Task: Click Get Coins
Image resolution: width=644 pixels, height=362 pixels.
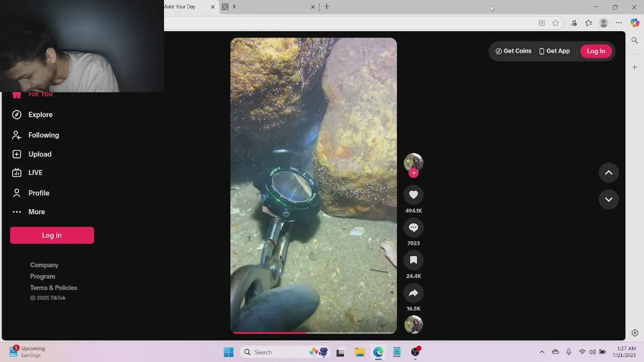Action: [513, 51]
